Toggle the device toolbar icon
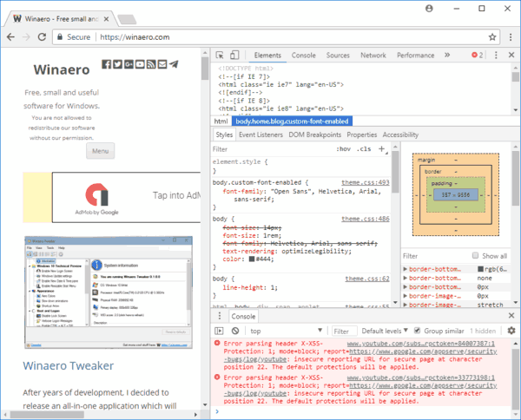Screen dimensions: 521x420 coord(234,56)
